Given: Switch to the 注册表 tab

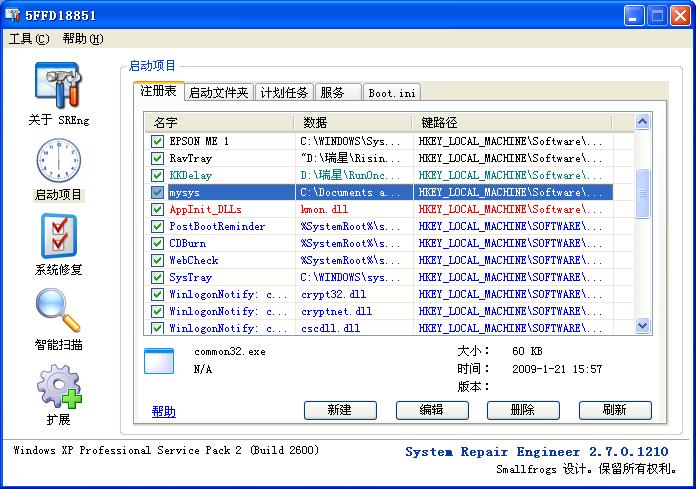Looking at the screenshot, I should (x=158, y=91).
